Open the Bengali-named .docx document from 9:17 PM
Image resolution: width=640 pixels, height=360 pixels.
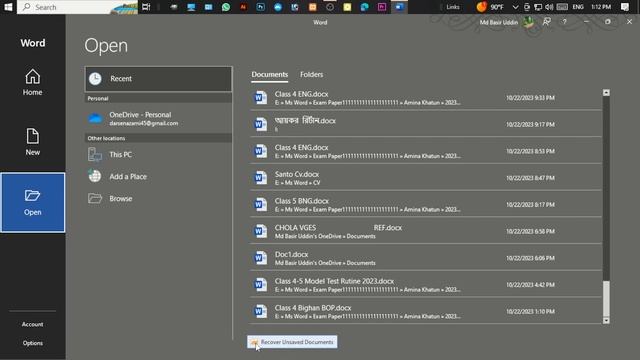[x=426, y=124]
